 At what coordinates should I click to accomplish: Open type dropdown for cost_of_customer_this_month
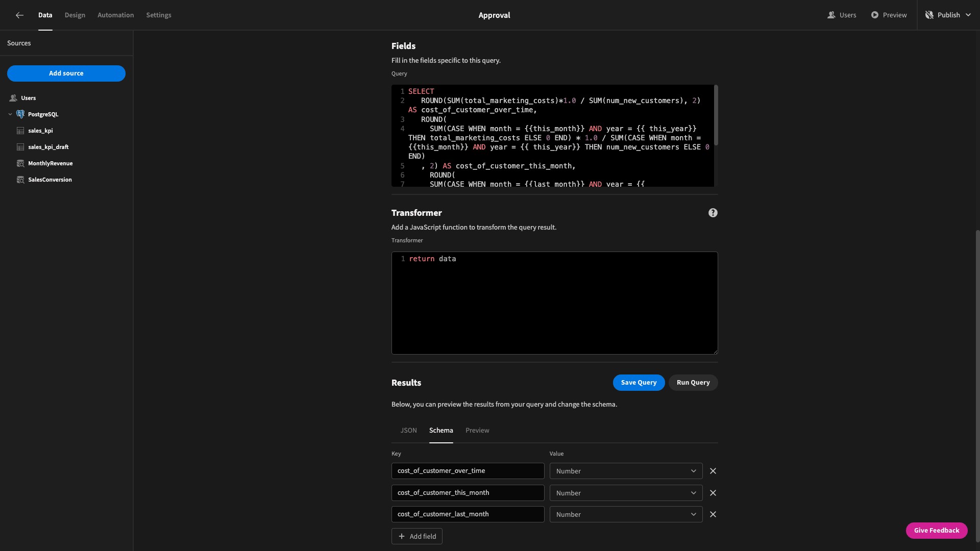[x=626, y=493]
